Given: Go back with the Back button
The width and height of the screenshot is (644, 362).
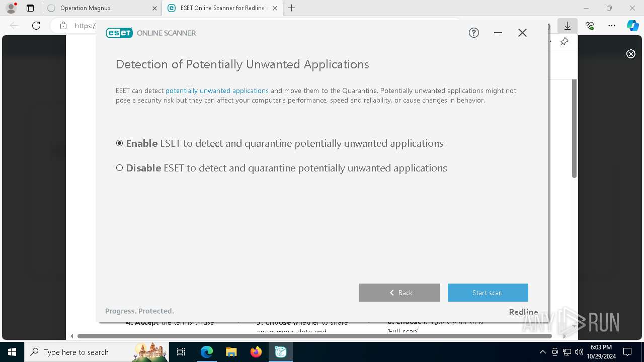Looking at the screenshot, I should tap(399, 293).
